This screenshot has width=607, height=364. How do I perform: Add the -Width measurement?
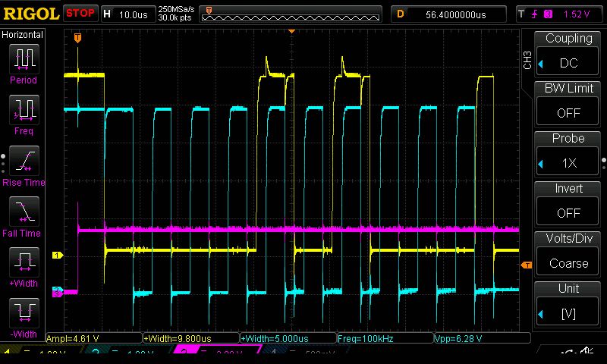(24, 317)
